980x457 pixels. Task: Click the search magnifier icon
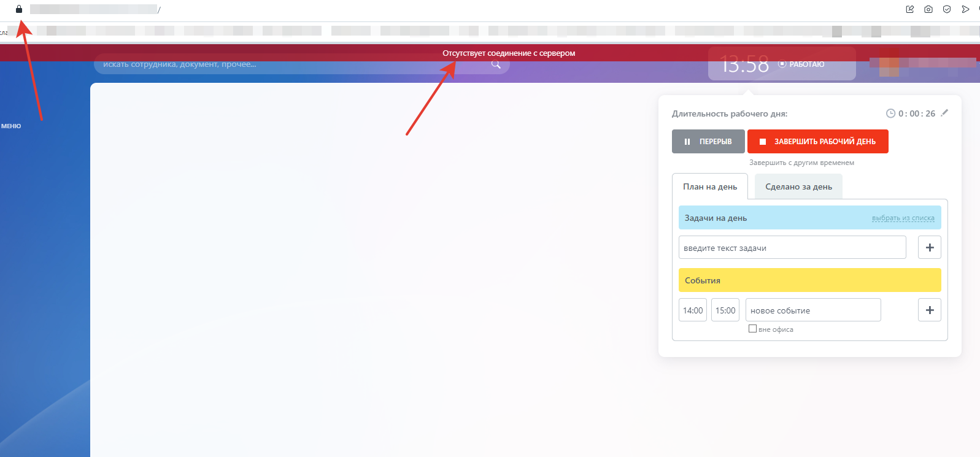coord(496,64)
